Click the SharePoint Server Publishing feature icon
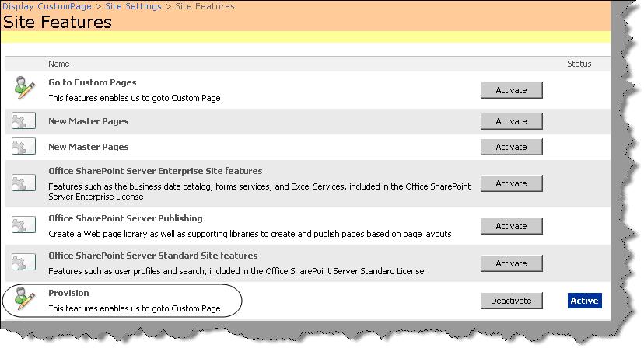644x348 pixels. 24,225
